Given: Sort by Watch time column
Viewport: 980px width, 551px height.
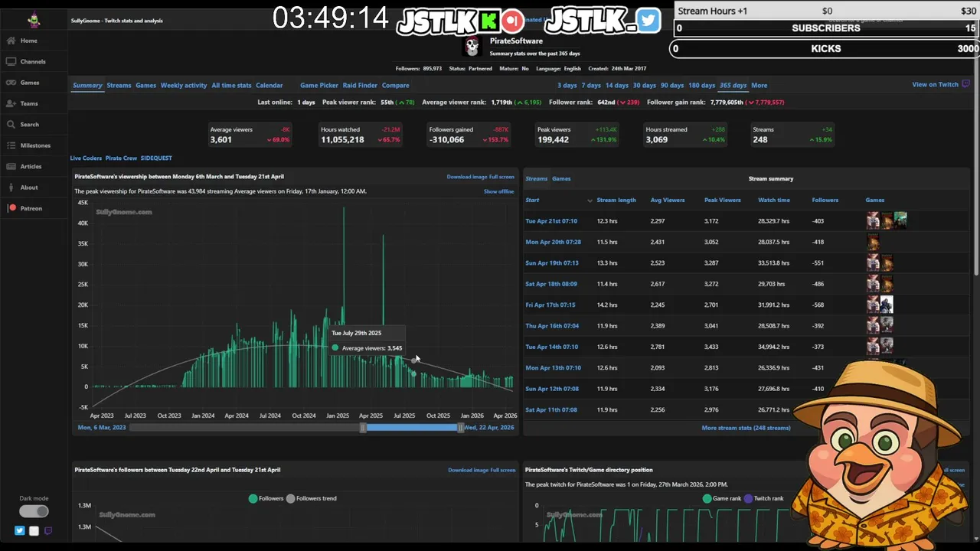Looking at the screenshot, I should pyautogui.click(x=774, y=200).
